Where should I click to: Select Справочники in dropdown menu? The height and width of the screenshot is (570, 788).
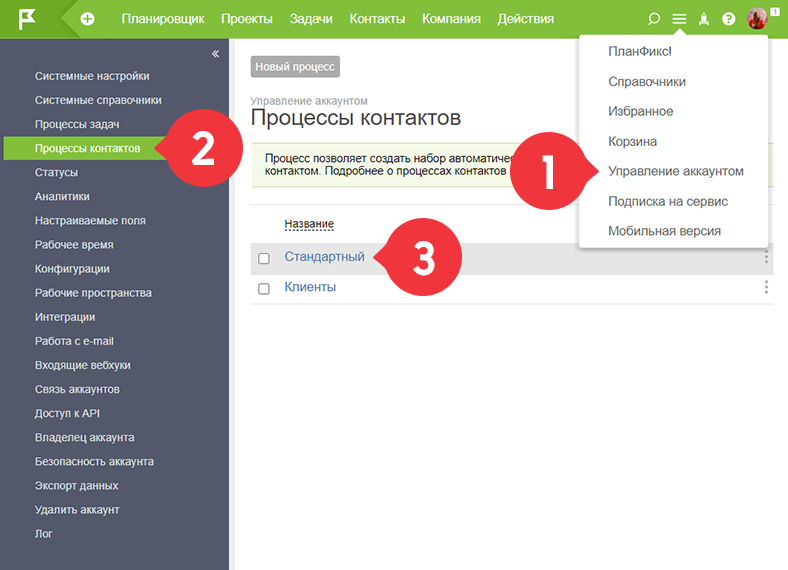pos(647,81)
